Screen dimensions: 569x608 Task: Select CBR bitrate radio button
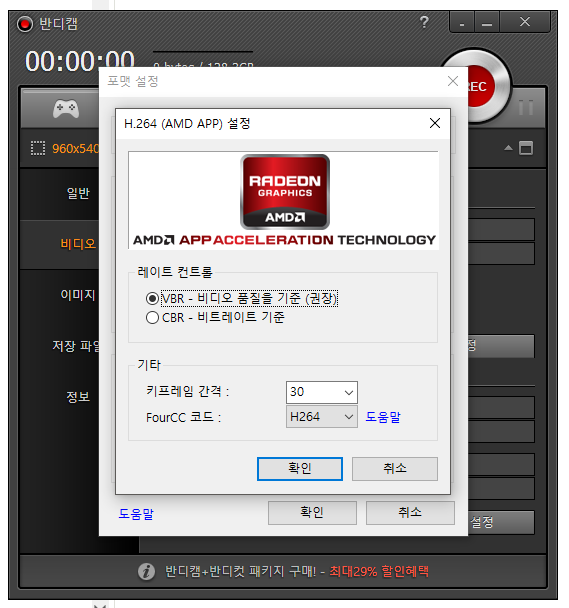(x=152, y=318)
